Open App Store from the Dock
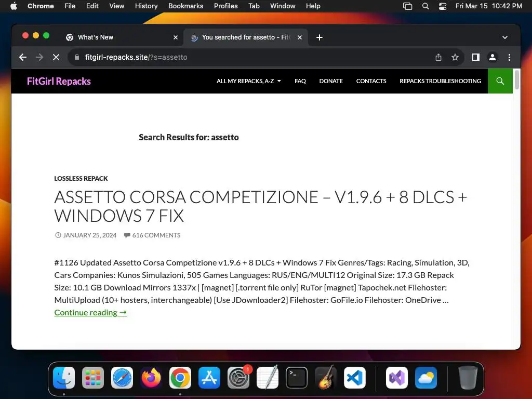 click(209, 378)
